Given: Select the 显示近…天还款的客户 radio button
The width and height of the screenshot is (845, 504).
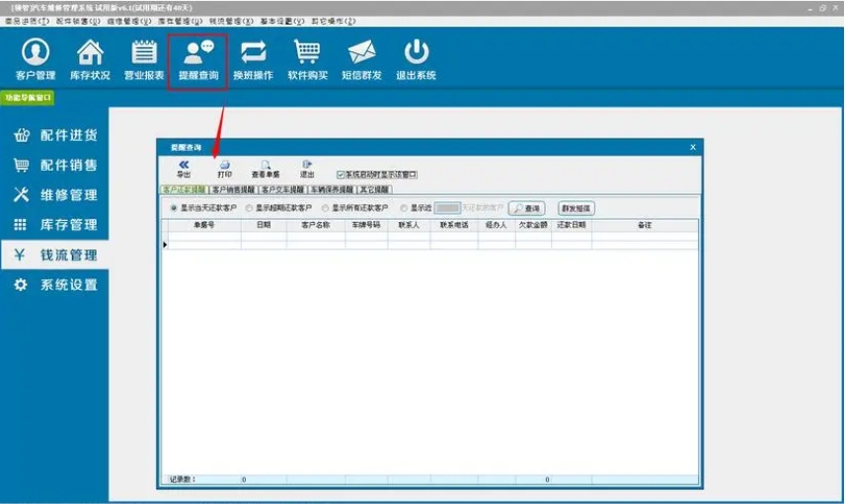Looking at the screenshot, I should click(x=404, y=208).
